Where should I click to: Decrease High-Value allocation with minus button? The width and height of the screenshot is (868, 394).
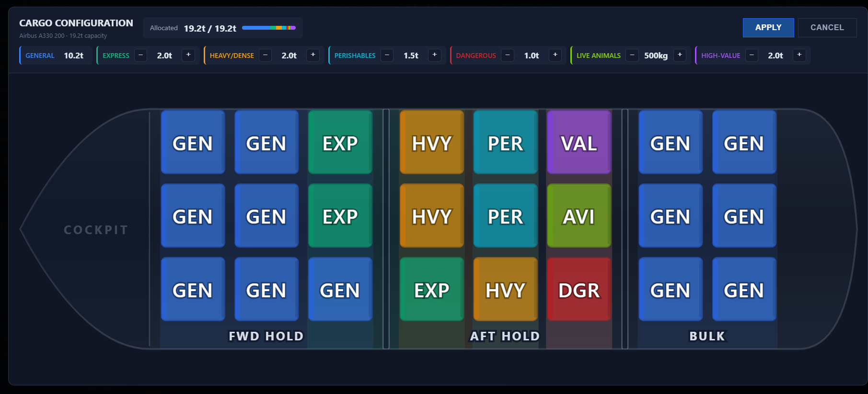[752, 55]
